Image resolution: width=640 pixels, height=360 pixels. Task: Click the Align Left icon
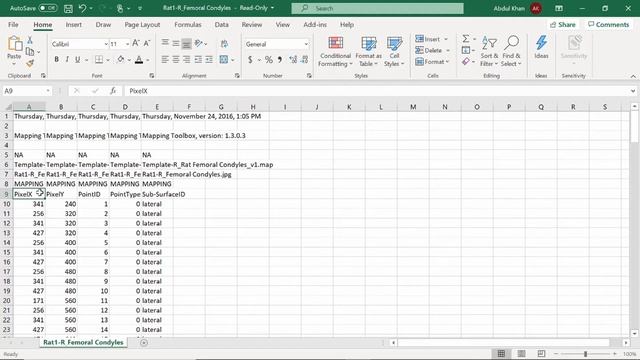point(165,60)
